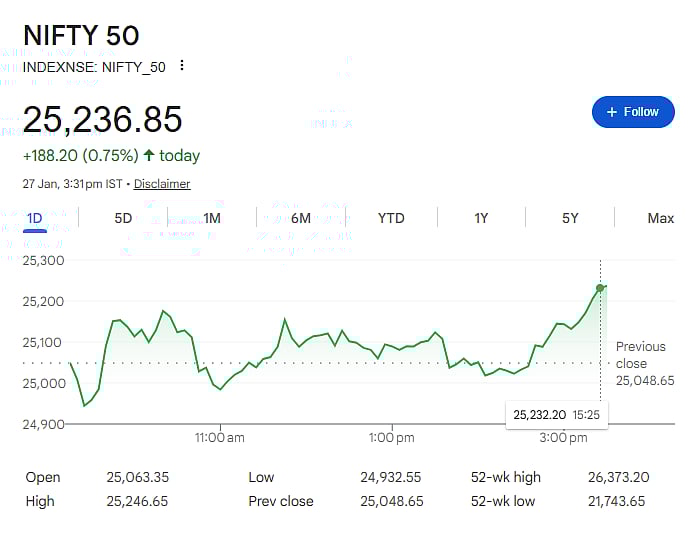
Task: Show the Max time range chart
Action: point(660,218)
